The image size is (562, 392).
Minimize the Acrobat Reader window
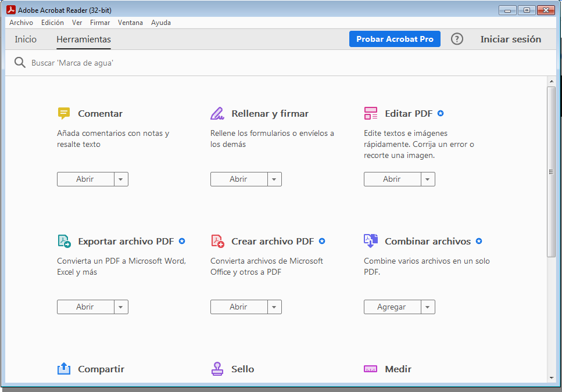(507, 10)
